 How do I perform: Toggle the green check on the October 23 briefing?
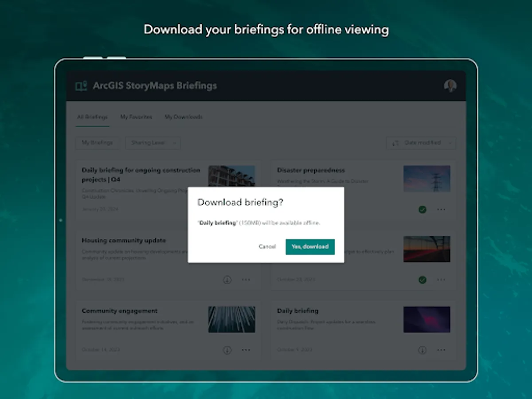[422, 280]
